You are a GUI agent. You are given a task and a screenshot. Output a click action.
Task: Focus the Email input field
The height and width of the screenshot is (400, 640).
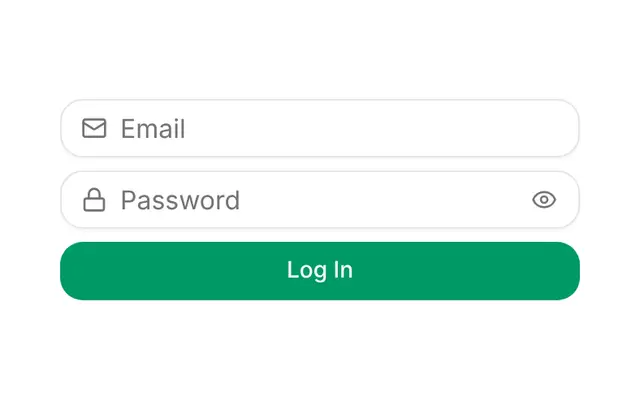coord(320,128)
